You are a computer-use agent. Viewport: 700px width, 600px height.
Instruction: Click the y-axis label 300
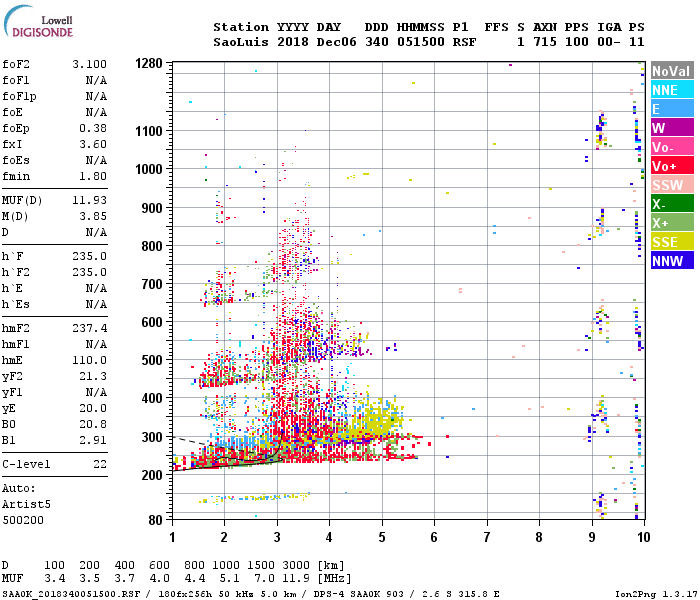click(152, 437)
